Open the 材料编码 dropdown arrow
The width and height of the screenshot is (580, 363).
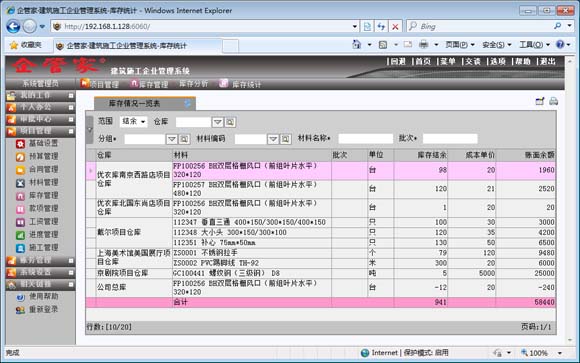tap(273, 139)
